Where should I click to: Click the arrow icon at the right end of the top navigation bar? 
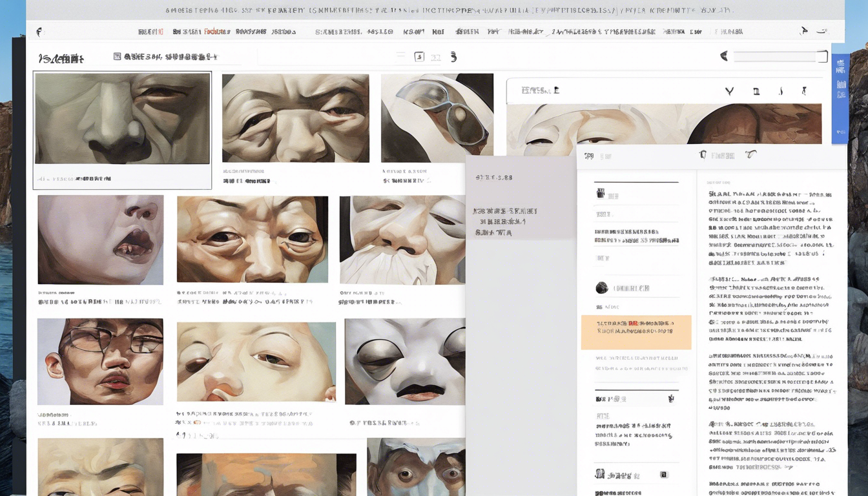click(x=804, y=30)
